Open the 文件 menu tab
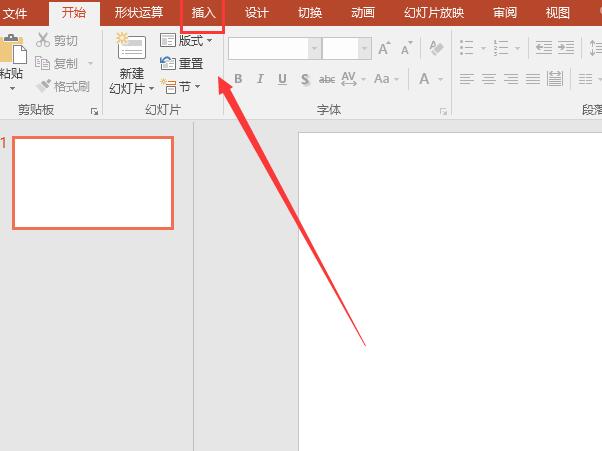Image resolution: width=602 pixels, height=451 pixels. point(15,13)
